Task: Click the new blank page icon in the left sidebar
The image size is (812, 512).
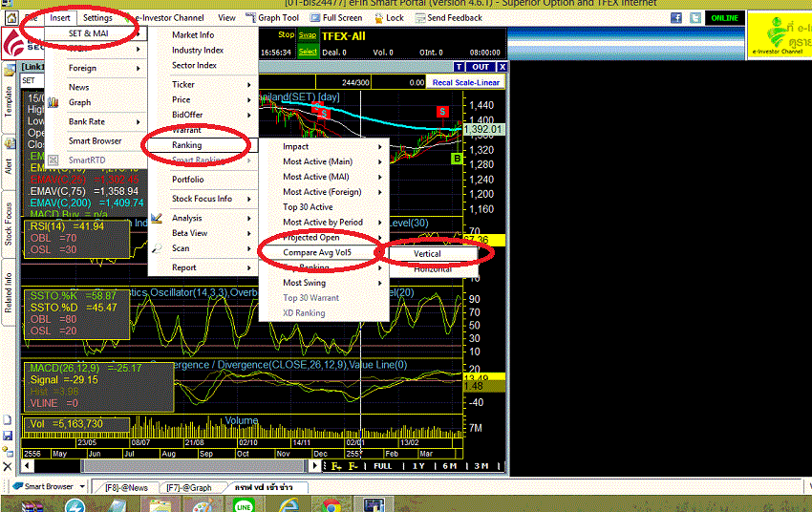Action: (8, 420)
